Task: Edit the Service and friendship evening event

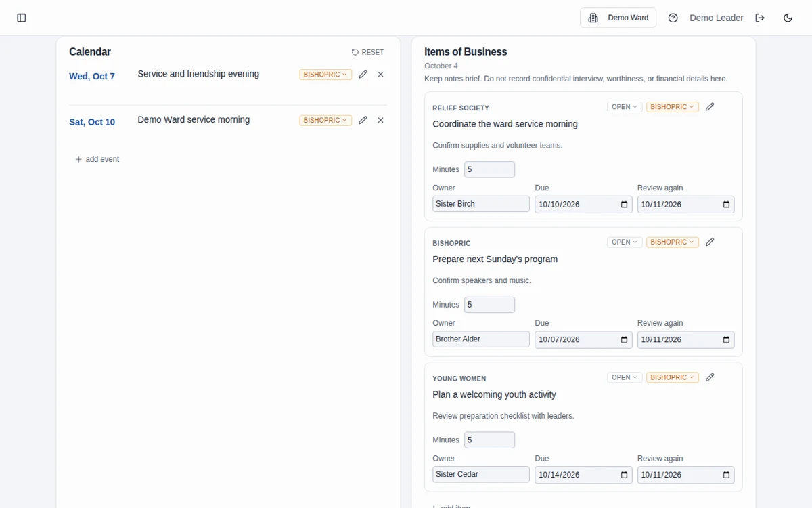Action: [363, 75]
